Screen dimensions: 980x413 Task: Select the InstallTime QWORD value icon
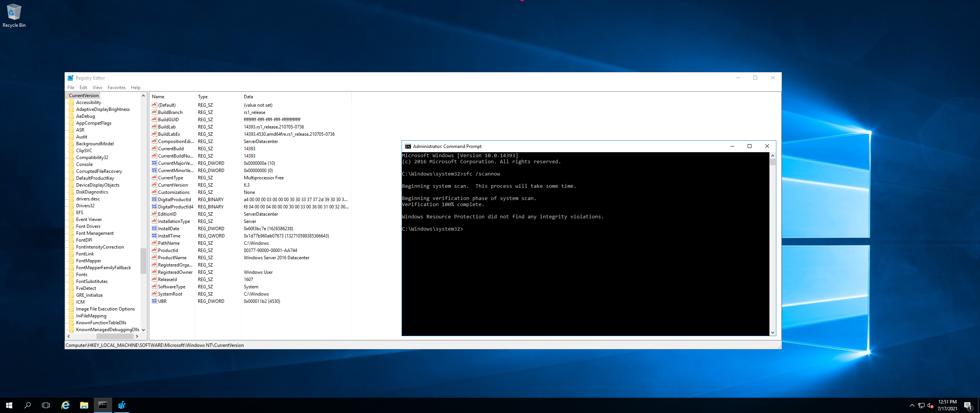coord(154,236)
